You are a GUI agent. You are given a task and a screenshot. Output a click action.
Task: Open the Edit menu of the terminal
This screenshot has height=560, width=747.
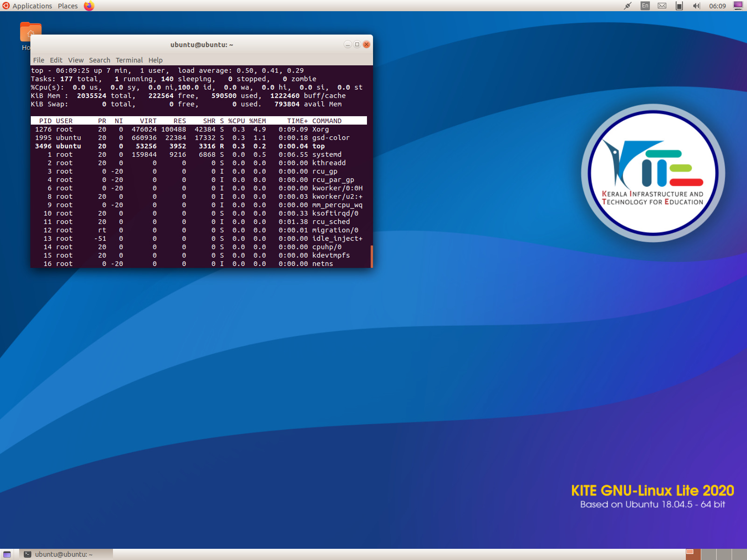click(x=56, y=60)
